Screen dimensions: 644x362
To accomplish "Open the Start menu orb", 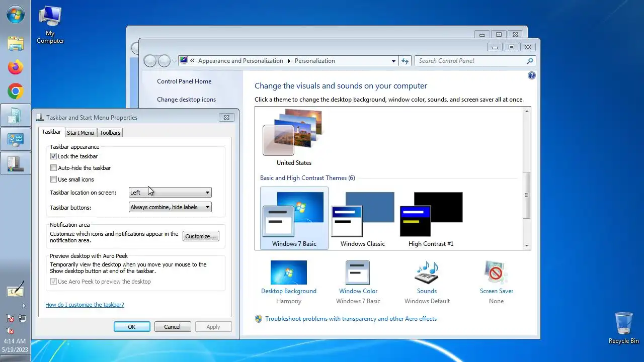I will pyautogui.click(x=16, y=15).
